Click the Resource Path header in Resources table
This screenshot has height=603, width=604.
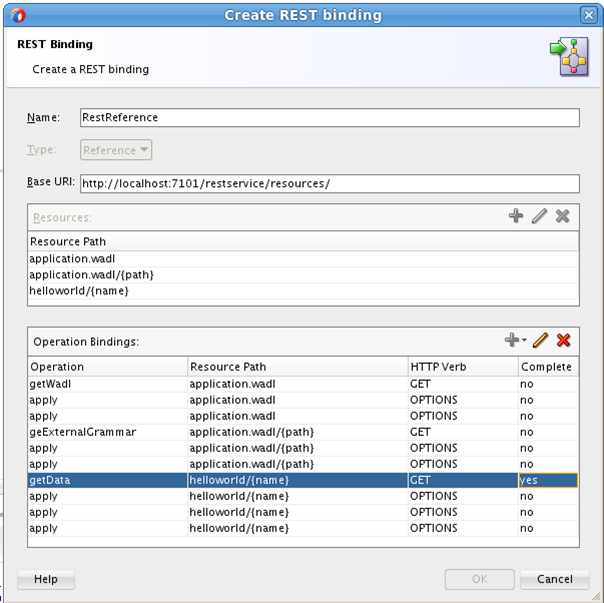click(x=304, y=241)
